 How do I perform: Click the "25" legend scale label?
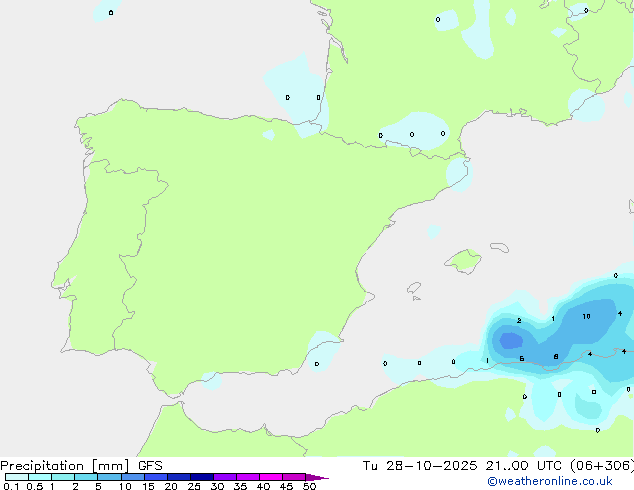tap(194, 486)
